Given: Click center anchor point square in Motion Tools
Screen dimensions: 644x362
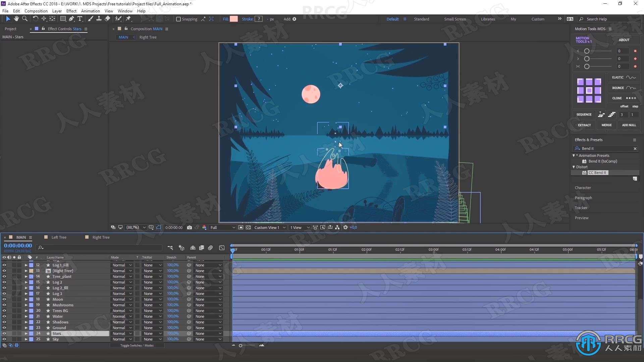Looking at the screenshot, I should point(589,90).
